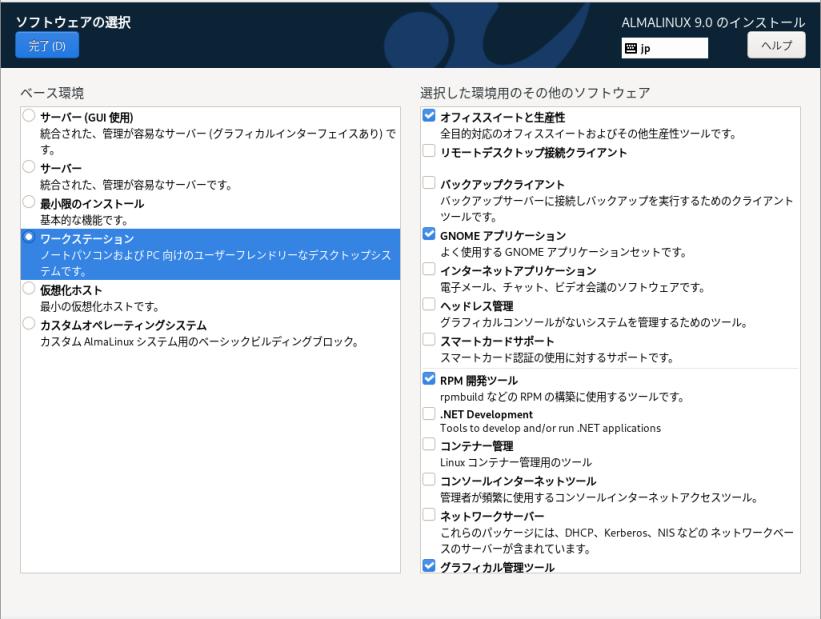Viewport: 821px width, 619px height.
Task: Select the plain サーバー radio button
Action: pos(29,167)
